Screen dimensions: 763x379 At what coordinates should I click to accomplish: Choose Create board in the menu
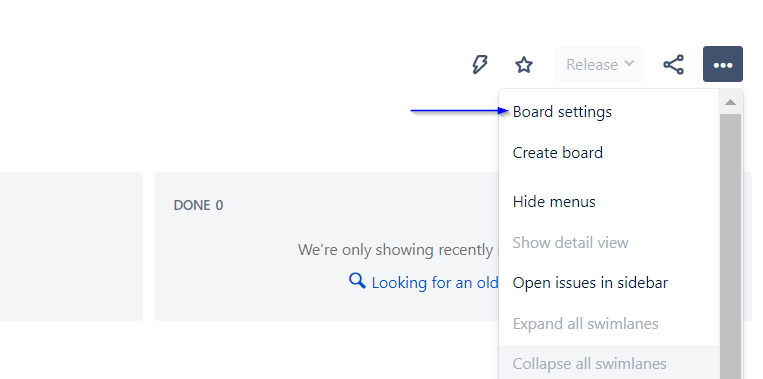608,153
